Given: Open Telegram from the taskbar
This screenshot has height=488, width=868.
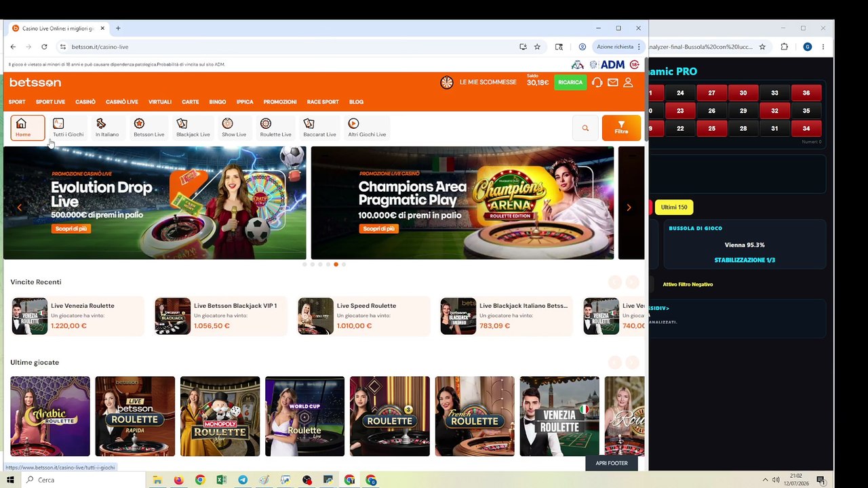Looking at the screenshot, I should [x=243, y=480].
